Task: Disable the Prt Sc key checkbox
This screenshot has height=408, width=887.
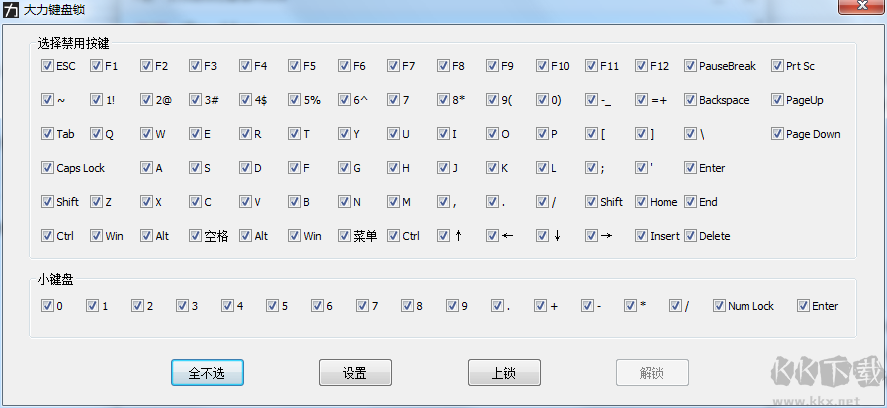Action: [777, 66]
